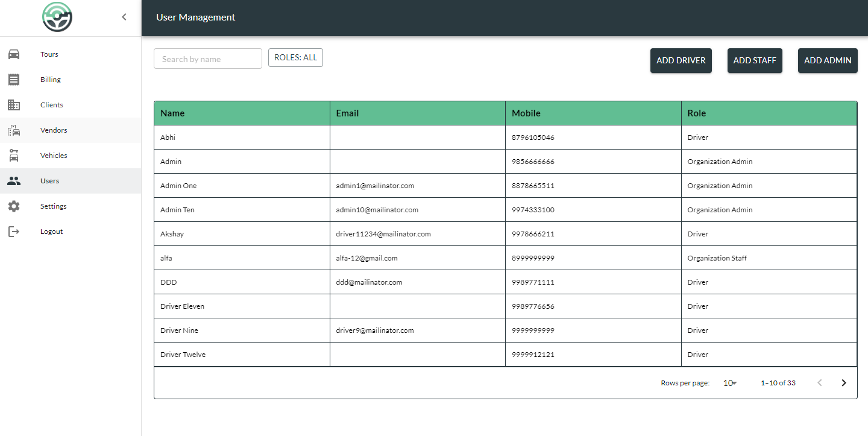Open the Clients menu item
Image resolution: width=868 pixels, height=436 pixels.
[x=71, y=105]
